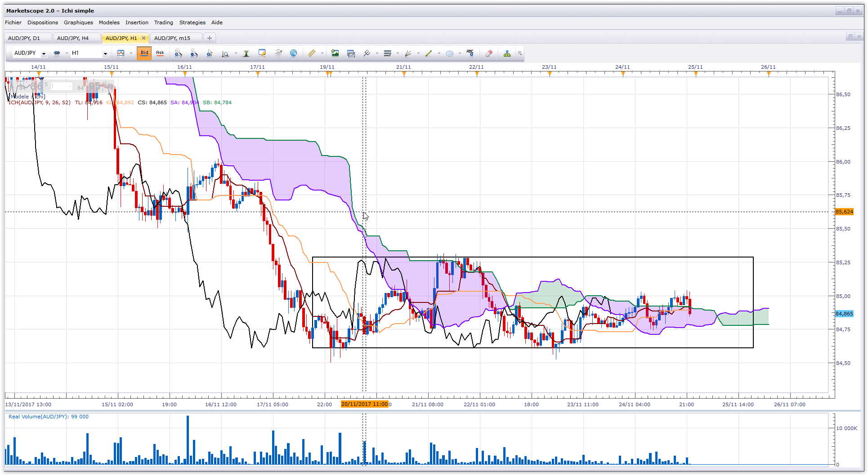This screenshot has width=868, height=475.
Task: Close the AUD/JPY, H1 tab
Action: point(144,38)
